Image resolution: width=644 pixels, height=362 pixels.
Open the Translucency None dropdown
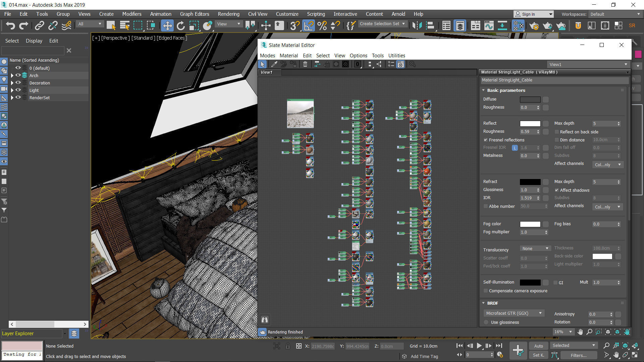click(x=535, y=248)
